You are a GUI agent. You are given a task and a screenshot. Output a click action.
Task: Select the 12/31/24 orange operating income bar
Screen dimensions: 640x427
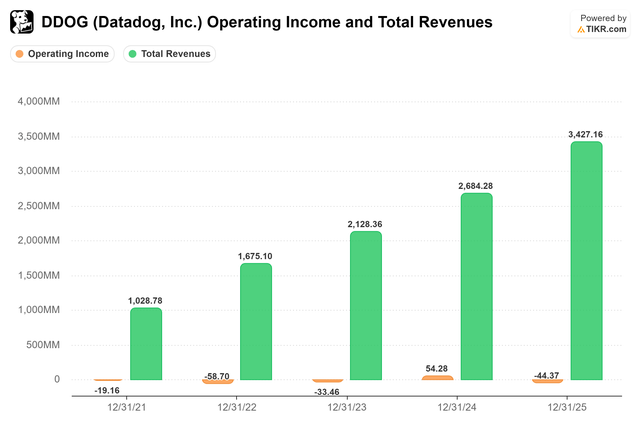(x=438, y=378)
